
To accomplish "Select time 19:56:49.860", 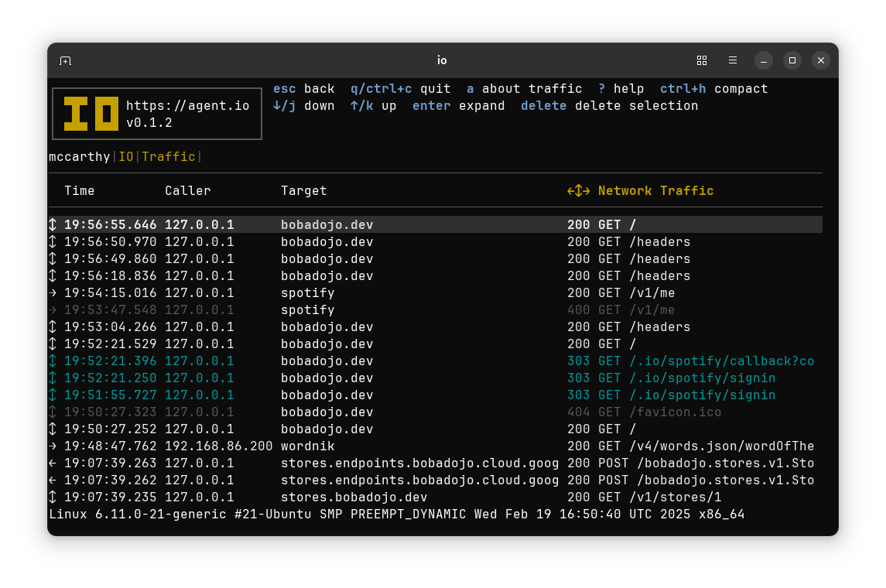I will pos(110,258).
